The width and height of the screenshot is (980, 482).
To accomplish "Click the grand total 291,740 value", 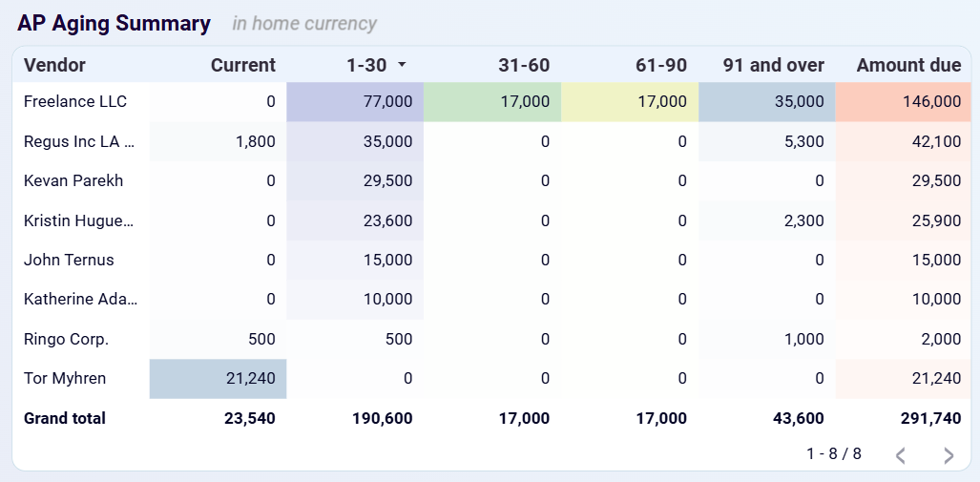I will (932, 418).
